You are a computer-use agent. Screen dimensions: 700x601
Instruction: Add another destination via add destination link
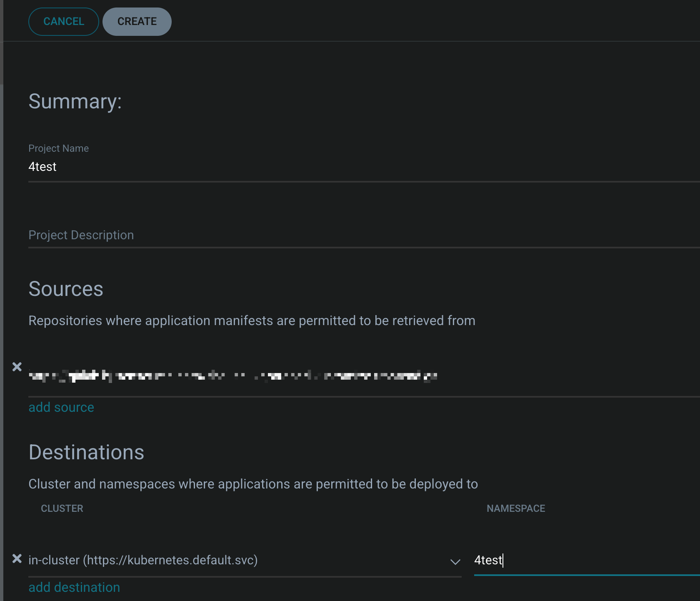(74, 587)
